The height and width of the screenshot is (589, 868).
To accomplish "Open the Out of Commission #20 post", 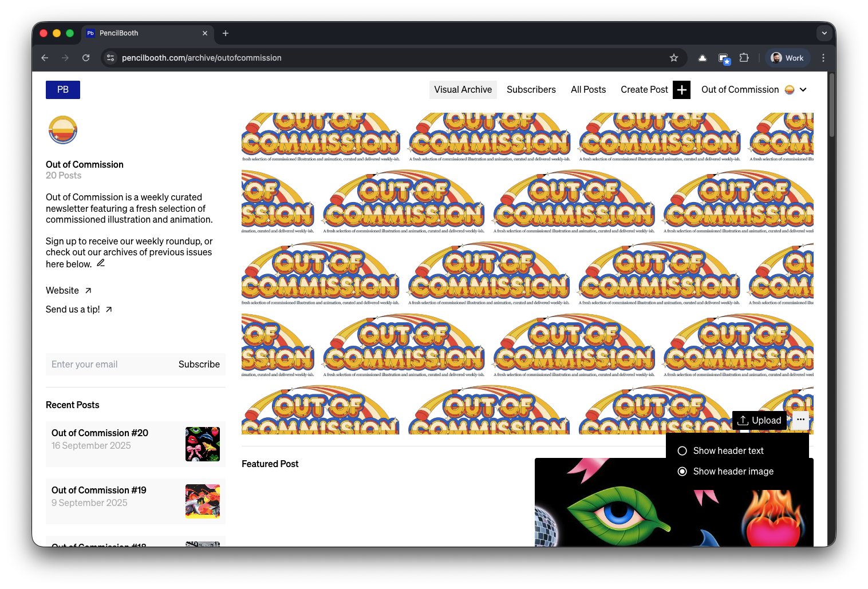I will pos(136,444).
